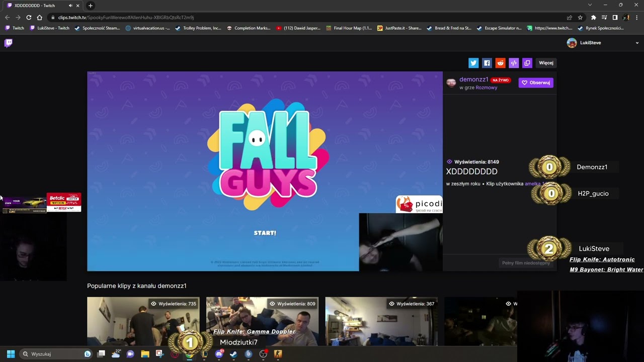Open clip author amelka link
This screenshot has width=644, height=362.
[x=535, y=184]
